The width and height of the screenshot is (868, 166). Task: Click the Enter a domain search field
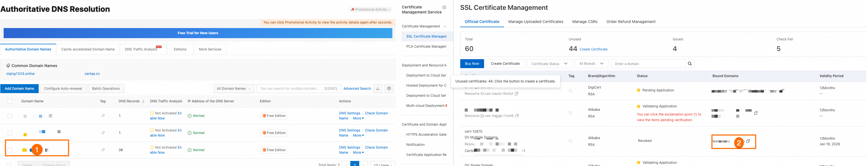click(647, 64)
